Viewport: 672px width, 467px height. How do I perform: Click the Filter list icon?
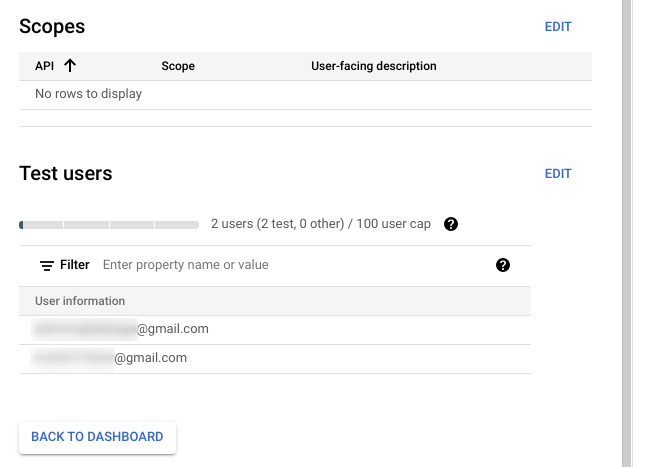point(46,266)
